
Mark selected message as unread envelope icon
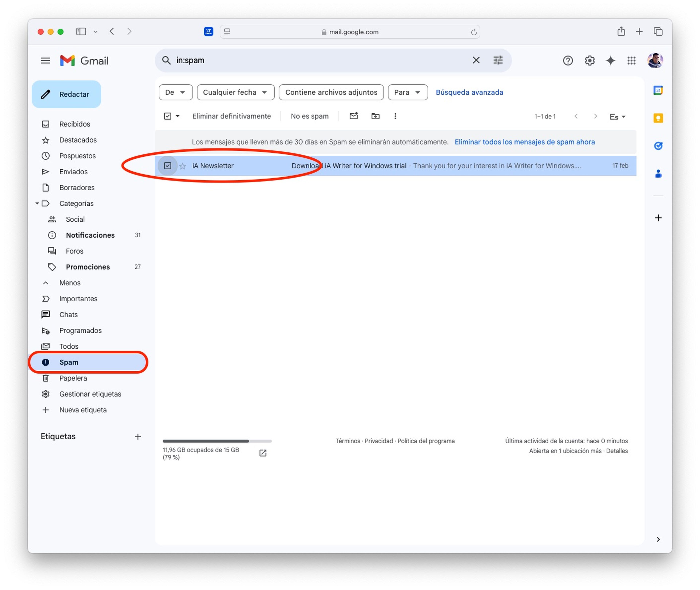tap(353, 116)
